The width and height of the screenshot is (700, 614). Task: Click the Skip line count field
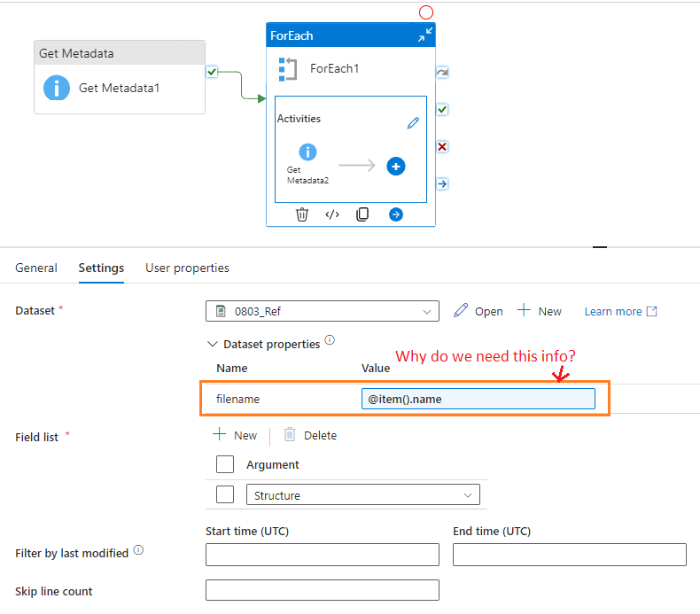click(x=323, y=590)
